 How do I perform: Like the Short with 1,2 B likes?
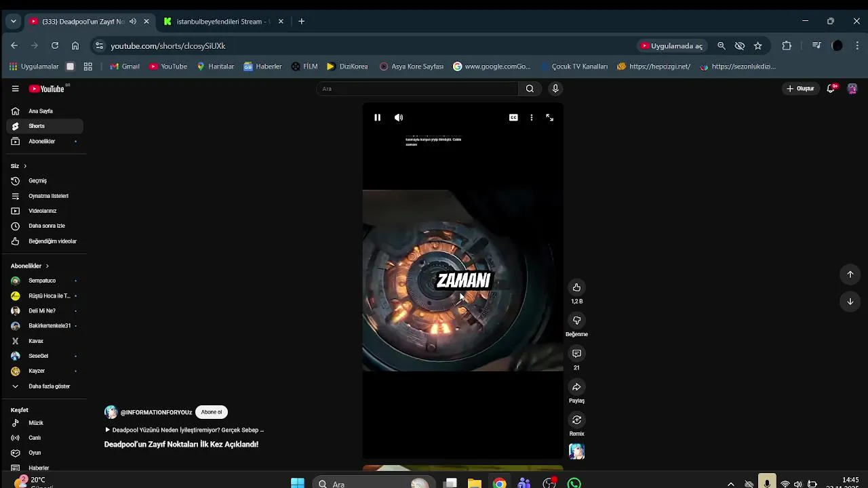[576, 287]
